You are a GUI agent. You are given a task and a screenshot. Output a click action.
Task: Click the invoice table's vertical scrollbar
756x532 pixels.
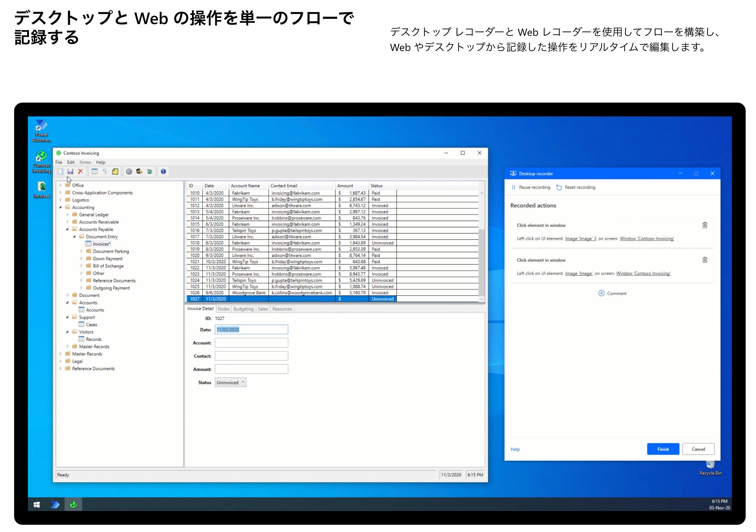[x=481, y=246]
